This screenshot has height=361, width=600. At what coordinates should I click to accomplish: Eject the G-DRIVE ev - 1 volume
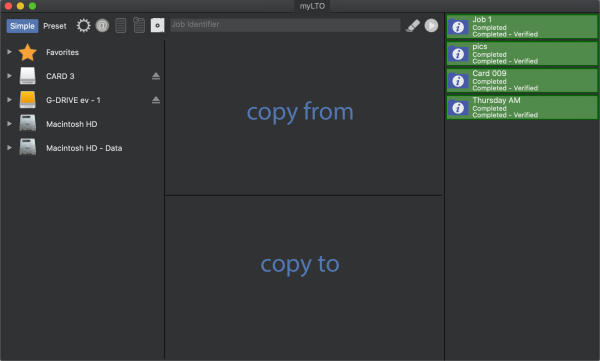coord(156,100)
